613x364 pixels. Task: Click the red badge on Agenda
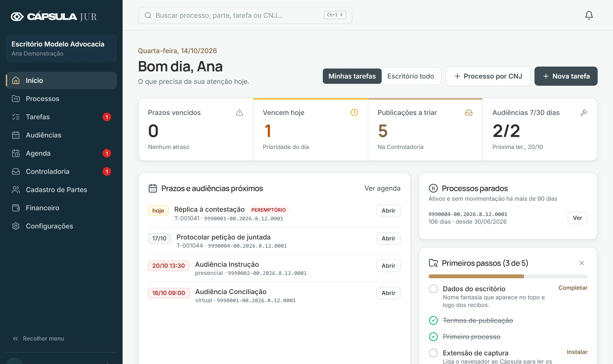[107, 153]
